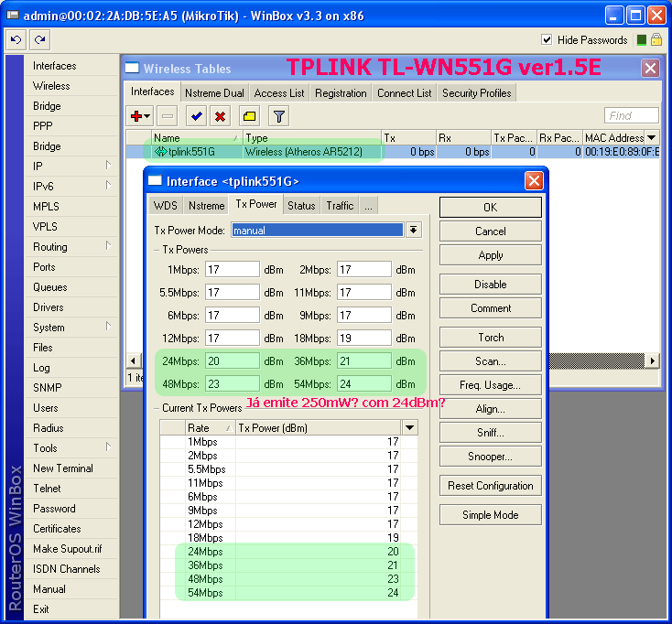Screen dimensions: 672x624
Task: Close the Interface tplink551G dialog
Action: (534, 181)
